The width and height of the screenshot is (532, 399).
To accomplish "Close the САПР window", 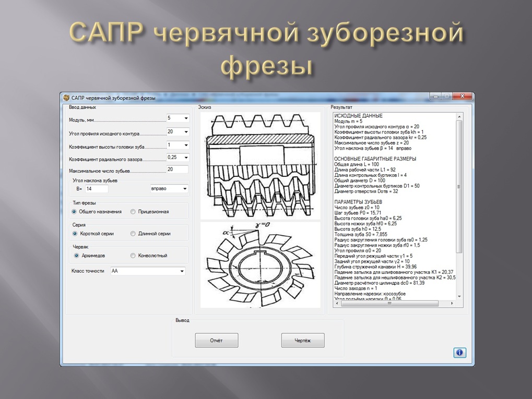I will [463, 96].
